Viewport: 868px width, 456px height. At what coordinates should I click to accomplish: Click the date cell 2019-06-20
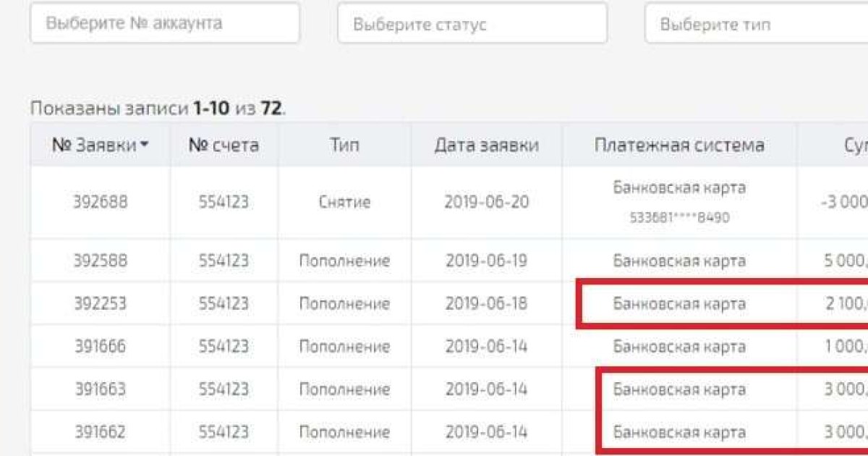486,202
